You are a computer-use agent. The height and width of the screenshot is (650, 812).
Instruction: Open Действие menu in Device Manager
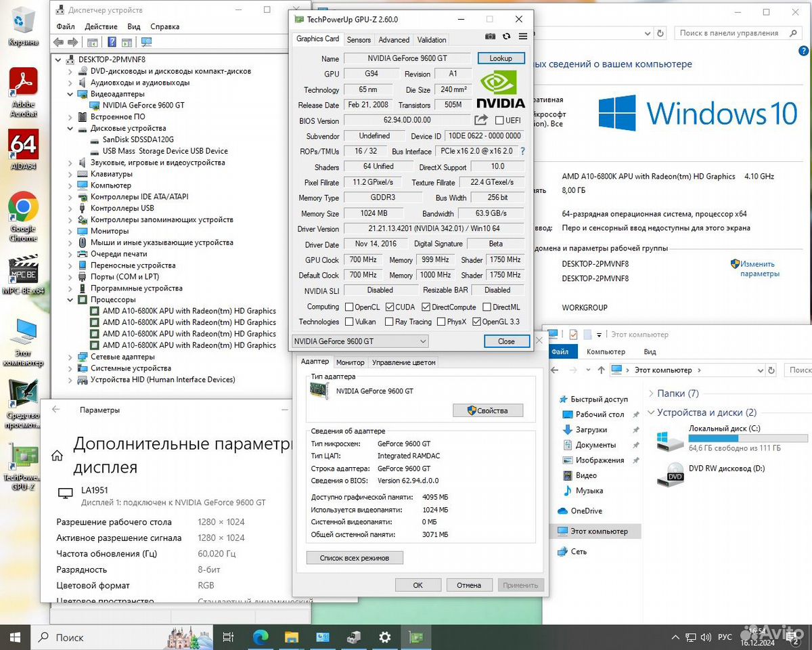[101, 26]
